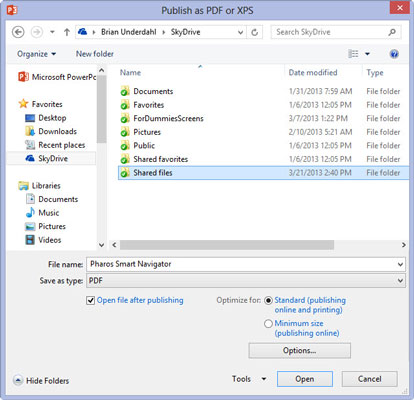Open Desktop in the navigation pane
The width and height of the screenshot is (414, 400).
point(46,118)
